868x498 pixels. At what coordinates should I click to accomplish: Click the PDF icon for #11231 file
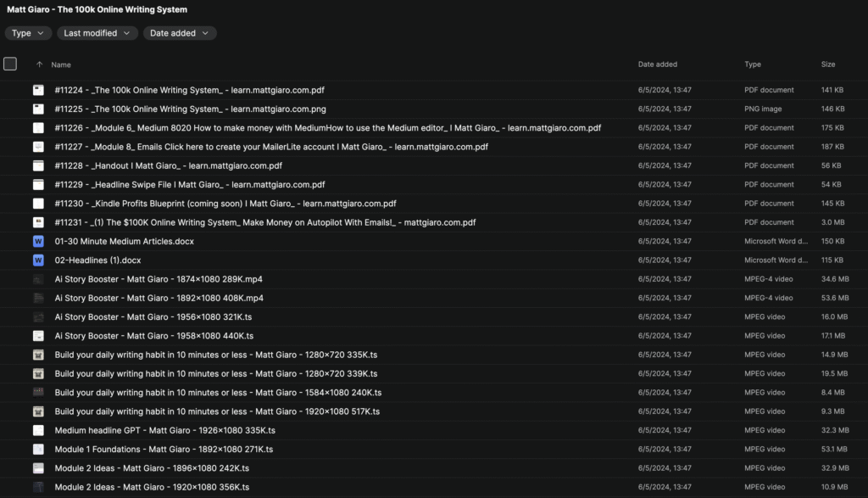point(38,222)
